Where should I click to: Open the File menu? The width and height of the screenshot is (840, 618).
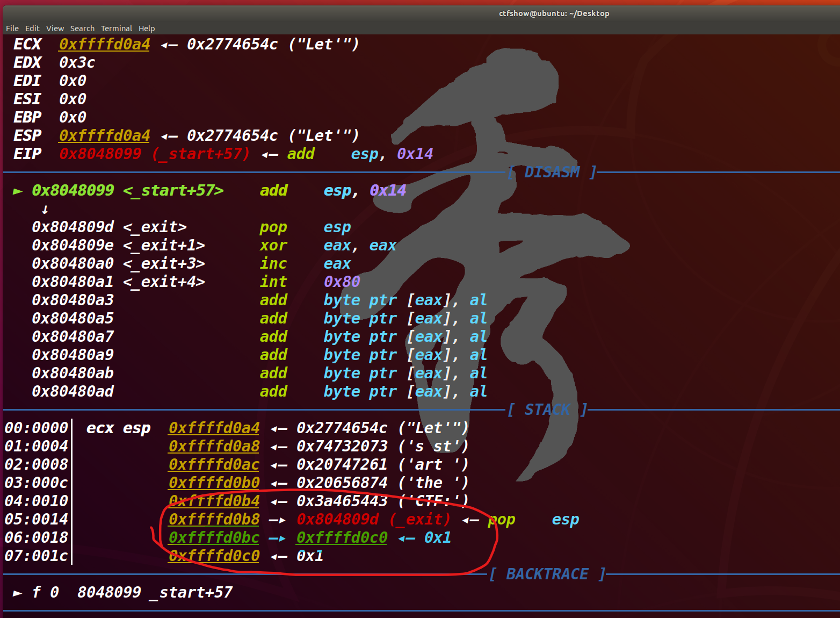coord(12,28)
